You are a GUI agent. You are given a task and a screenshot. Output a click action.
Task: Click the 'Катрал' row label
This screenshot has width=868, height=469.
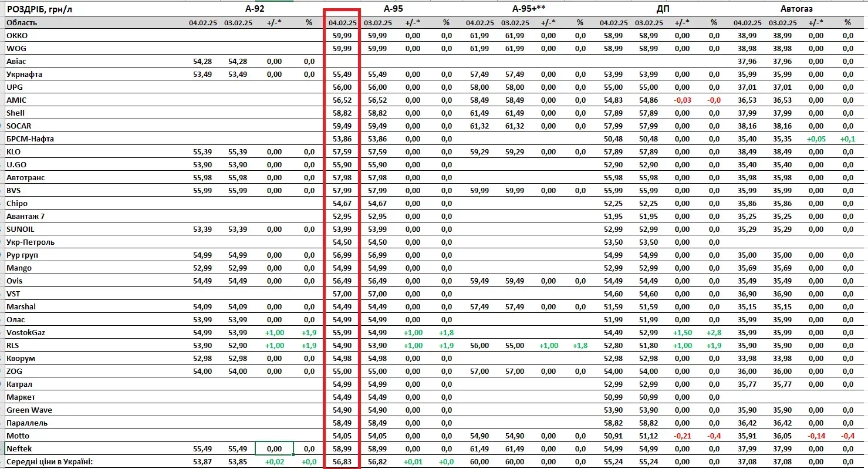coord(19,384)
